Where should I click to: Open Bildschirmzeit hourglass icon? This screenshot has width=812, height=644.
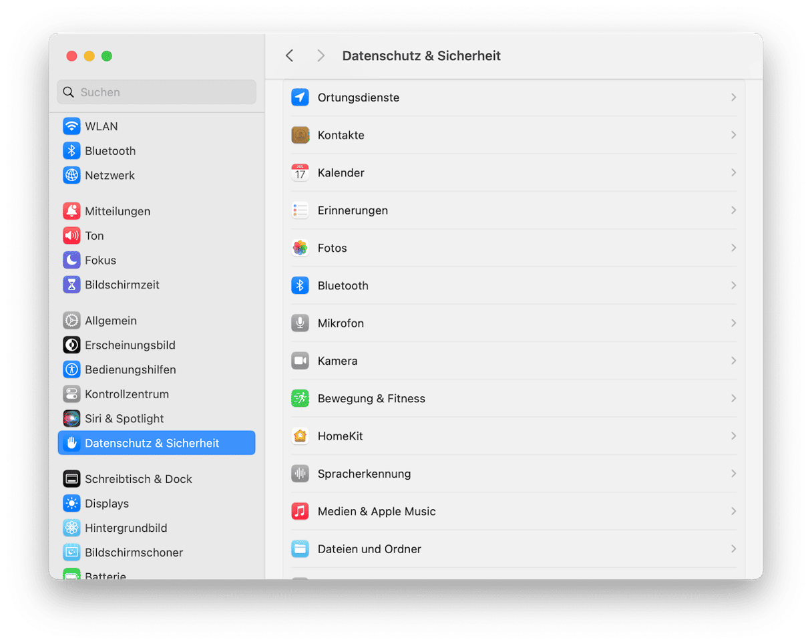[71, 285]
